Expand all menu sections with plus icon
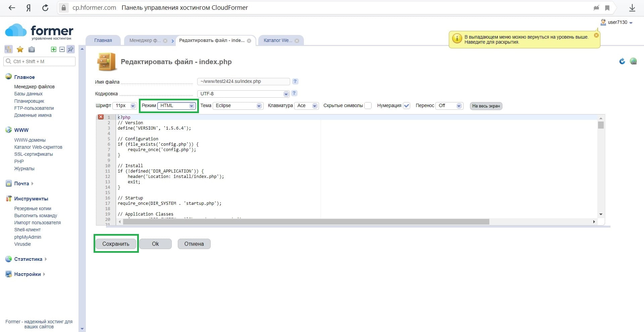Image resolution: width=644 pixels, height=332 pixels. (53, 49)
